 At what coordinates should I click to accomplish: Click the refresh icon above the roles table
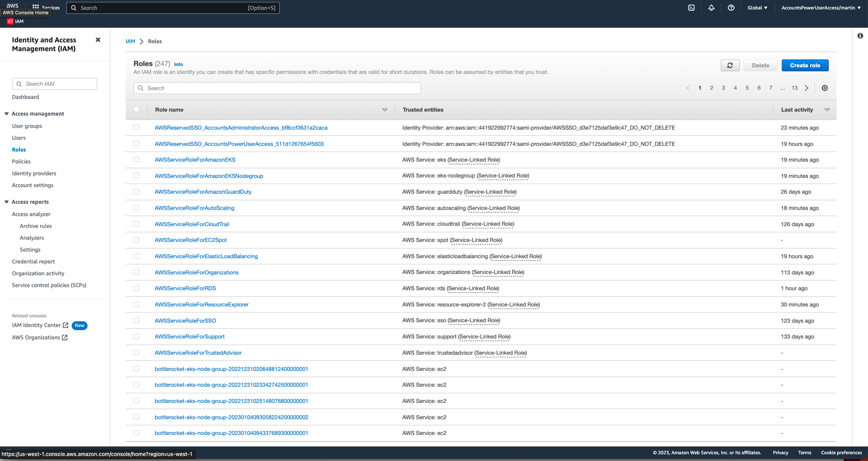click(x=730, y=65)
